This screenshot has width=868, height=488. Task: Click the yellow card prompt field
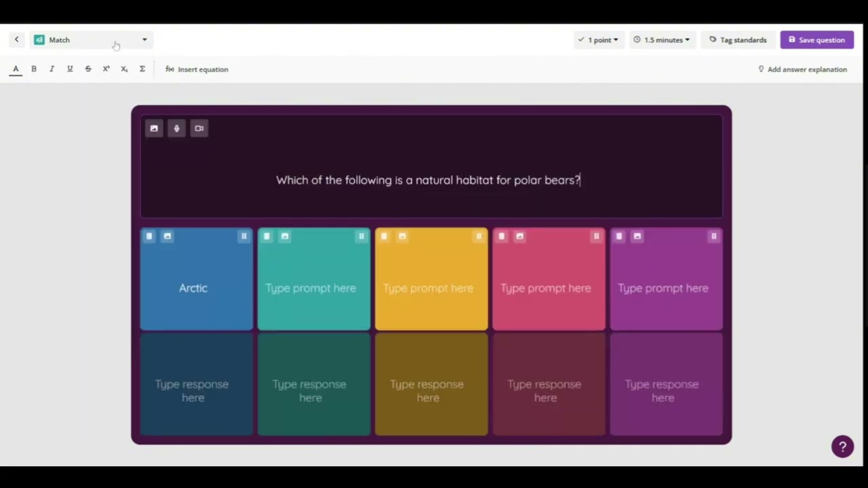pos(428,288)
